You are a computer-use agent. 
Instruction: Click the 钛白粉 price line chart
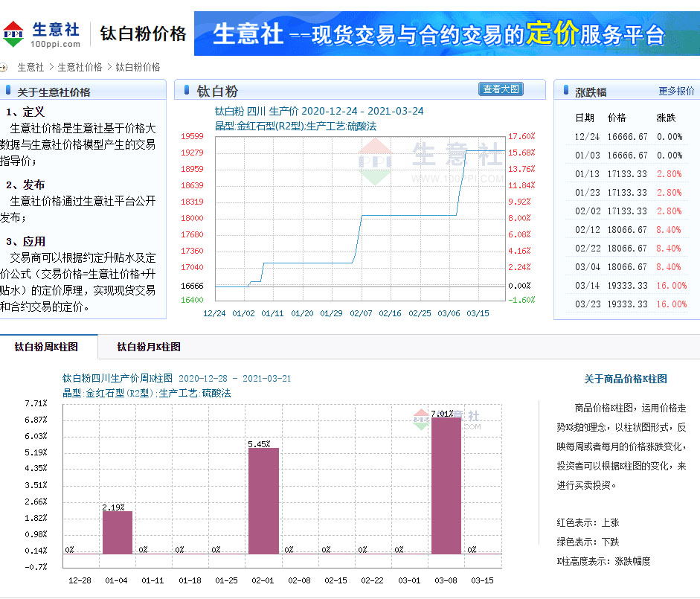pyautogui.click(x=361, y=218)
